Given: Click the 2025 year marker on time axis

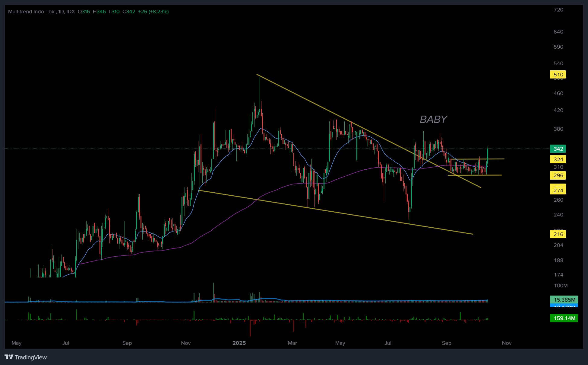Looking at the screenshot, I should (239, 343).
